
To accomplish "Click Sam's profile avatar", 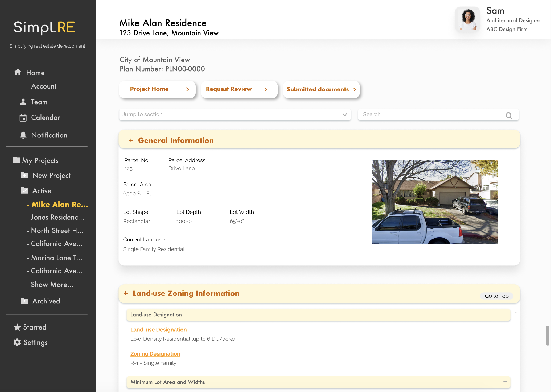I will tap(468, 19).
